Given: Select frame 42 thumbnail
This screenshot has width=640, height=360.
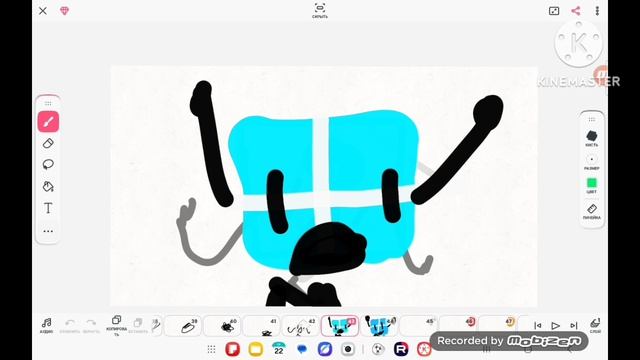Looking at the screenshot, I should (300, 326).
